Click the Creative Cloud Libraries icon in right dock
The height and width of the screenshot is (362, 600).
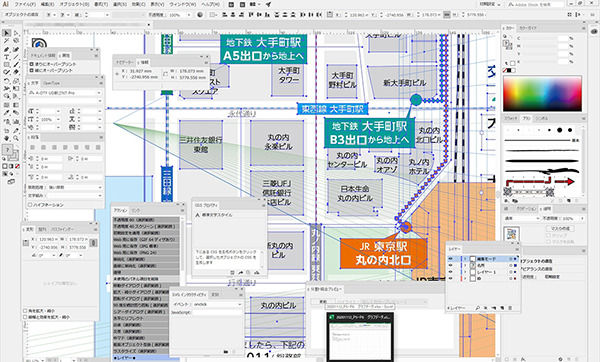594,31
